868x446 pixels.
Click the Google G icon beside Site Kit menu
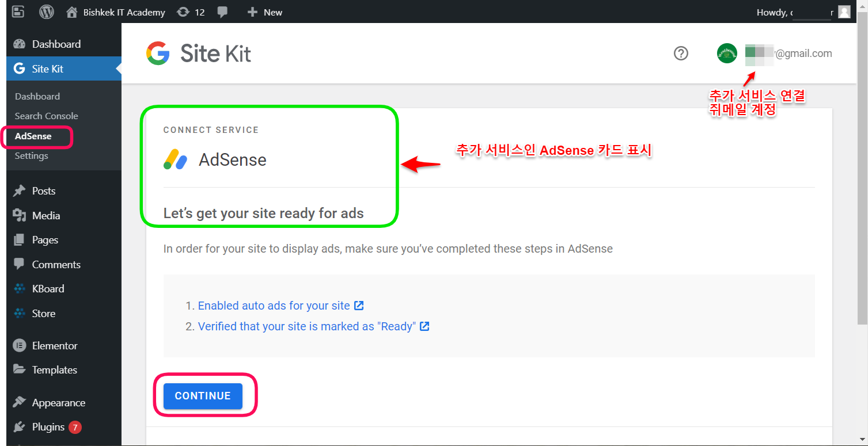[20, 69]
